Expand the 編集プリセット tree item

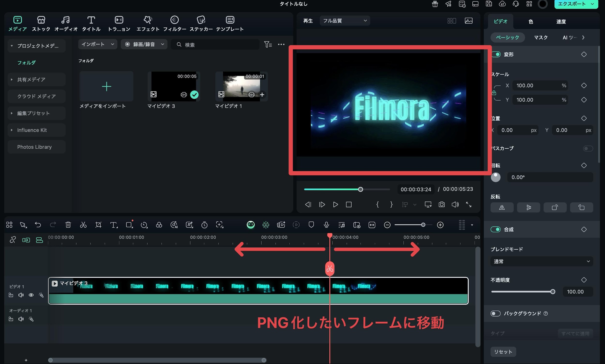click(12, 113)
